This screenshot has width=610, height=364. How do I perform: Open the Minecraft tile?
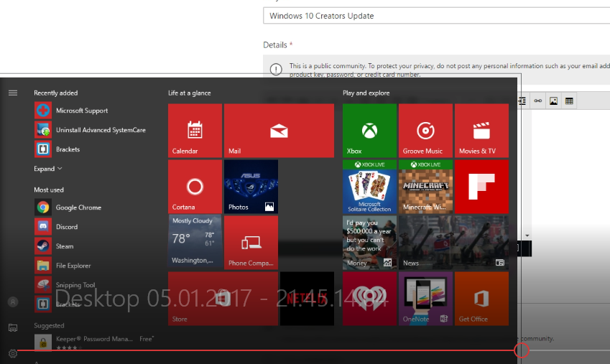pyautogui.click(x=425, y=187)
